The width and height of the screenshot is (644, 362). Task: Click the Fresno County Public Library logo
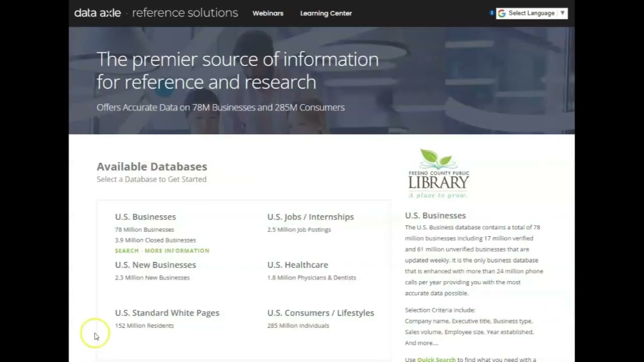pyautogui.click(x=439, y=173)
